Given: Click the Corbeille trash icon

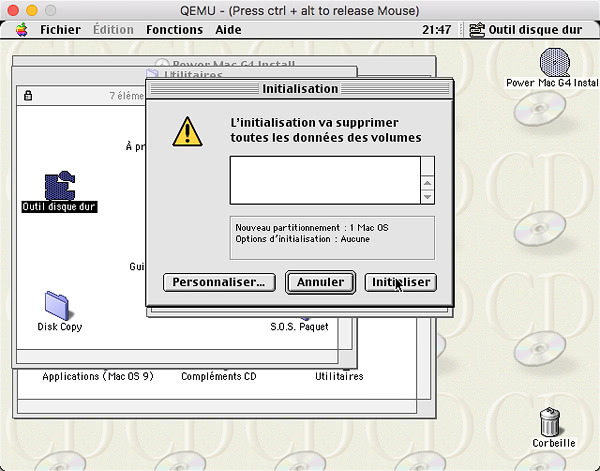Looking at the screenshot, I should click(550, 422).
